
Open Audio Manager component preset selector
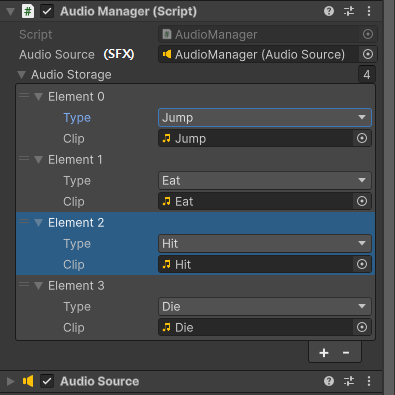349,11
